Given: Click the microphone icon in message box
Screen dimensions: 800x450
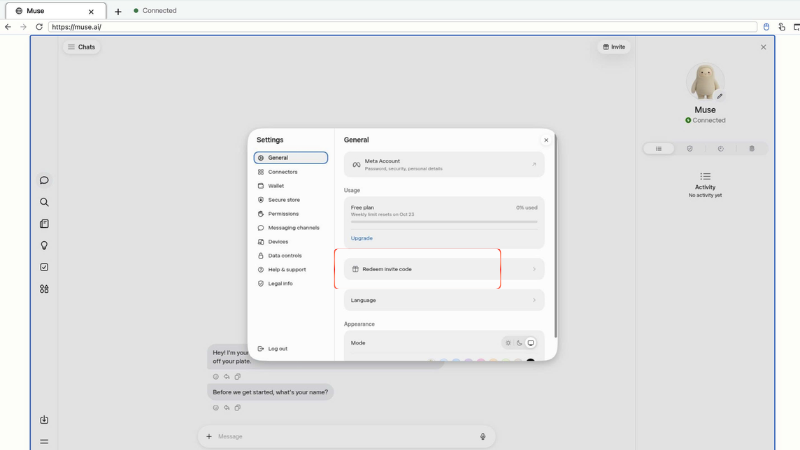Looking at the screenshot, I should tap(483, 436).
